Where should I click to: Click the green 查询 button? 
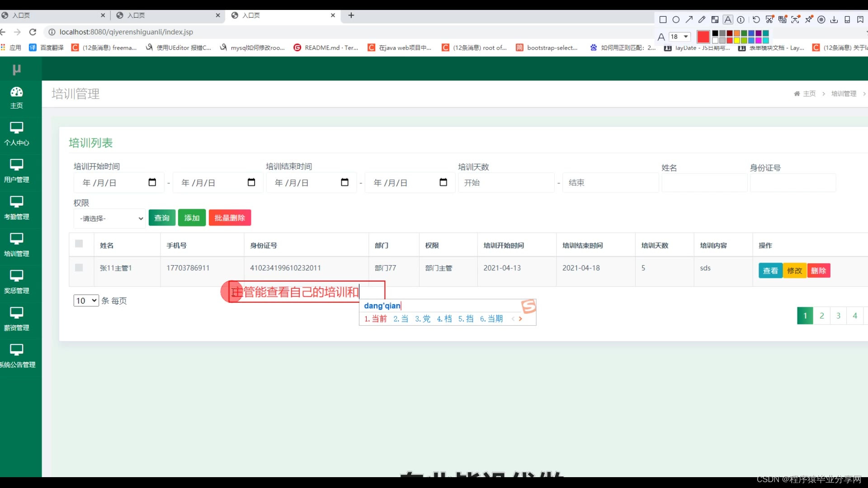click(x=162, y=218)
